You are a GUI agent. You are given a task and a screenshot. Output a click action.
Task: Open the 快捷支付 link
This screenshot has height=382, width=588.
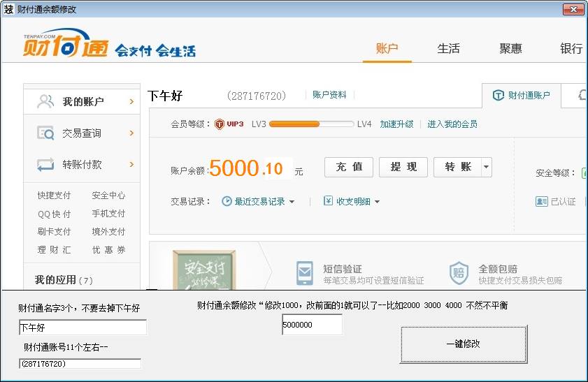pos(54,195)
